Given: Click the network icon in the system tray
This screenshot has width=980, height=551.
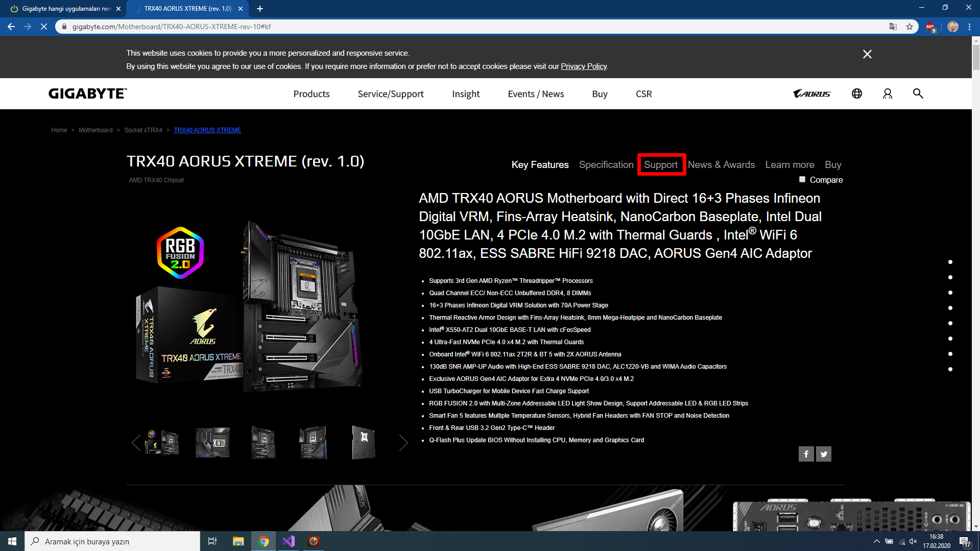Looking at the screenshot, I should click(902, 541).
